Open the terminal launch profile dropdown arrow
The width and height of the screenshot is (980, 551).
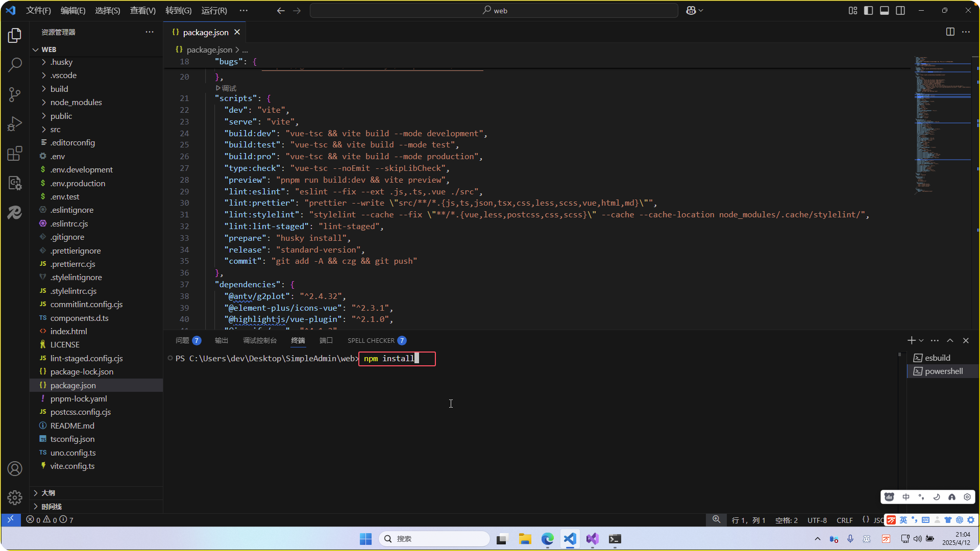click(x=921, y=340)
